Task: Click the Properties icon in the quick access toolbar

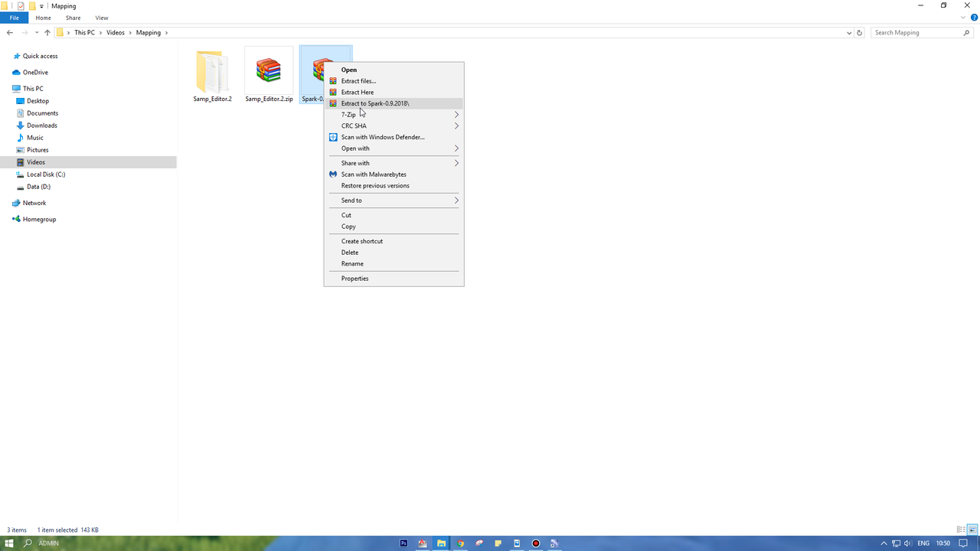Action: 21,6
